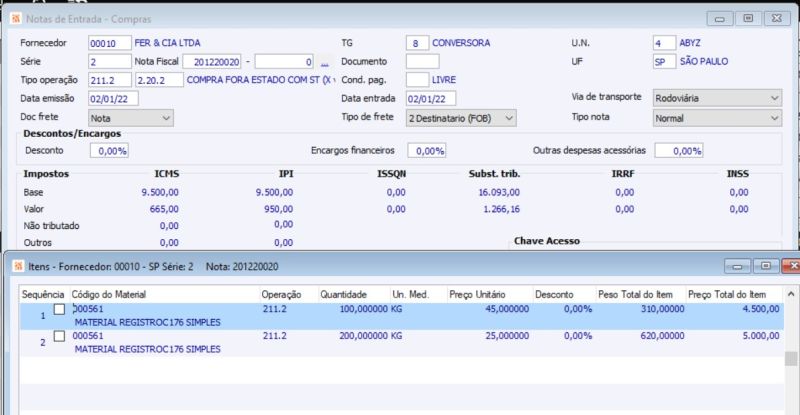Screen dimensions: 800x415
Task: Click the Série input field
Action: (x=110, y=62)
